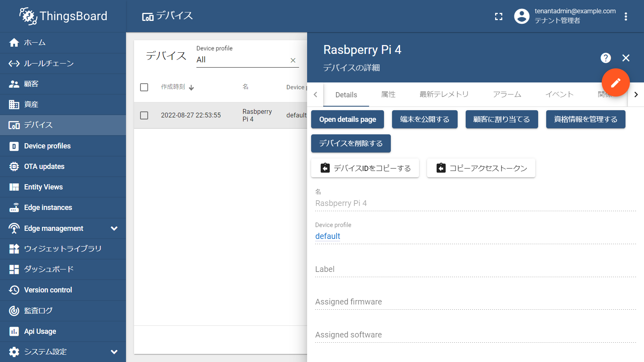Open help with the question mark icon

[x=605, y=58]
